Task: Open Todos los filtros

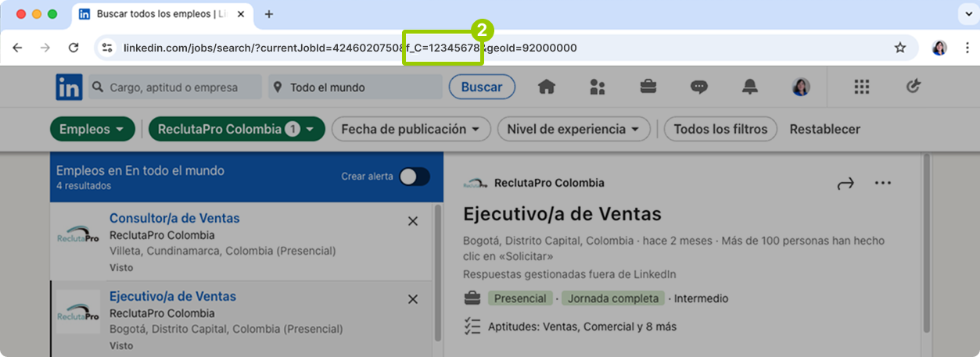Action: [720, 129]
